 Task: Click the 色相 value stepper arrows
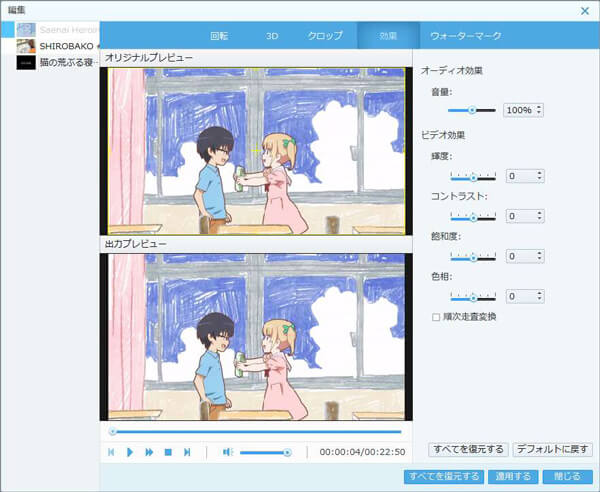(540, 296)
